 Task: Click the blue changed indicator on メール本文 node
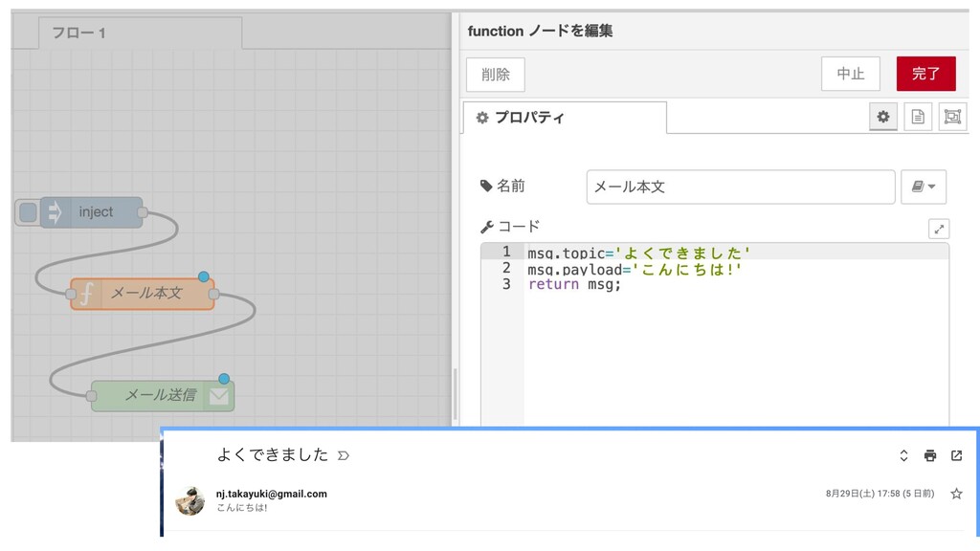pyautogui.click(x=203, y=276)
